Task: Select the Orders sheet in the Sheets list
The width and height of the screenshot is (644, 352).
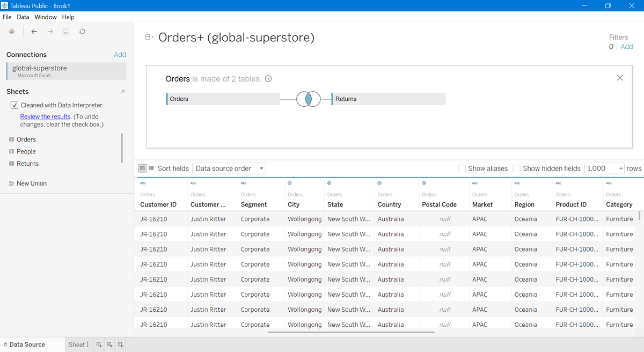Action: (x=26, y=140)
